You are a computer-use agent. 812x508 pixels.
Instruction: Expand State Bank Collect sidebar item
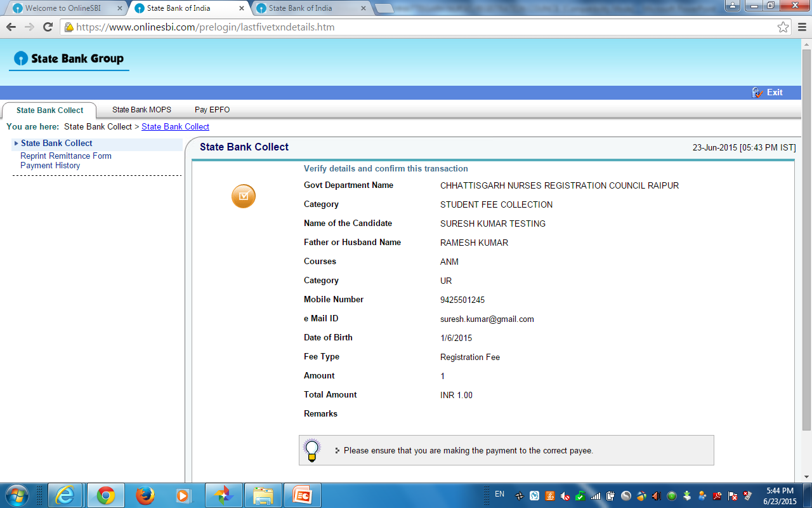(56, 144)
